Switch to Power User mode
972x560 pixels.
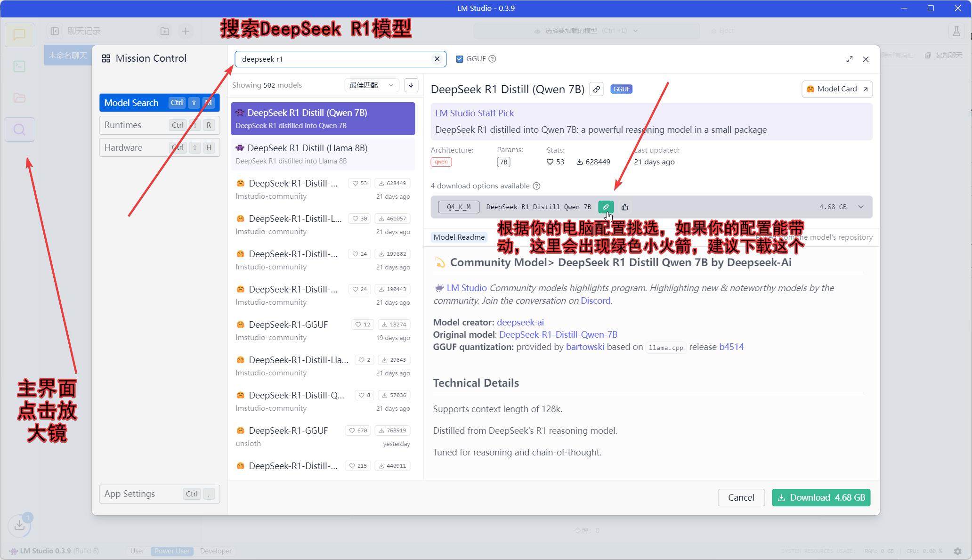coord(172,551)
